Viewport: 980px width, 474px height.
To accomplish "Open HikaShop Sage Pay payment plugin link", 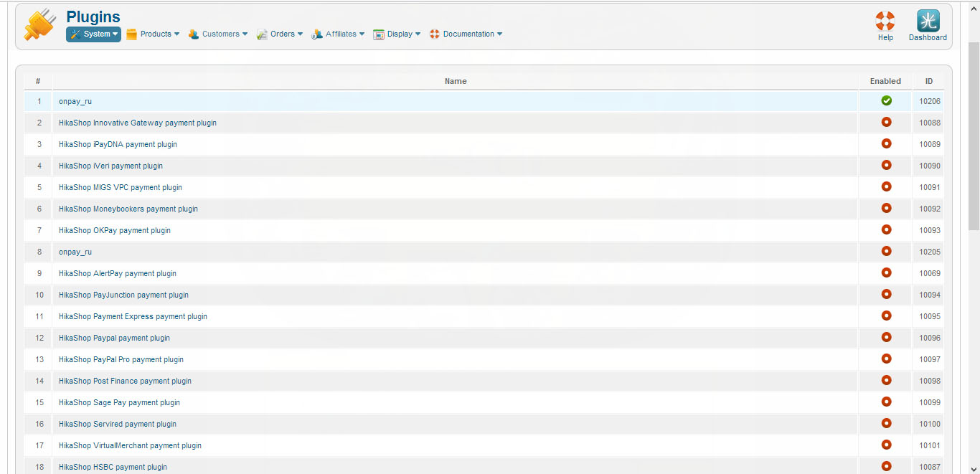I will point(119,402).
